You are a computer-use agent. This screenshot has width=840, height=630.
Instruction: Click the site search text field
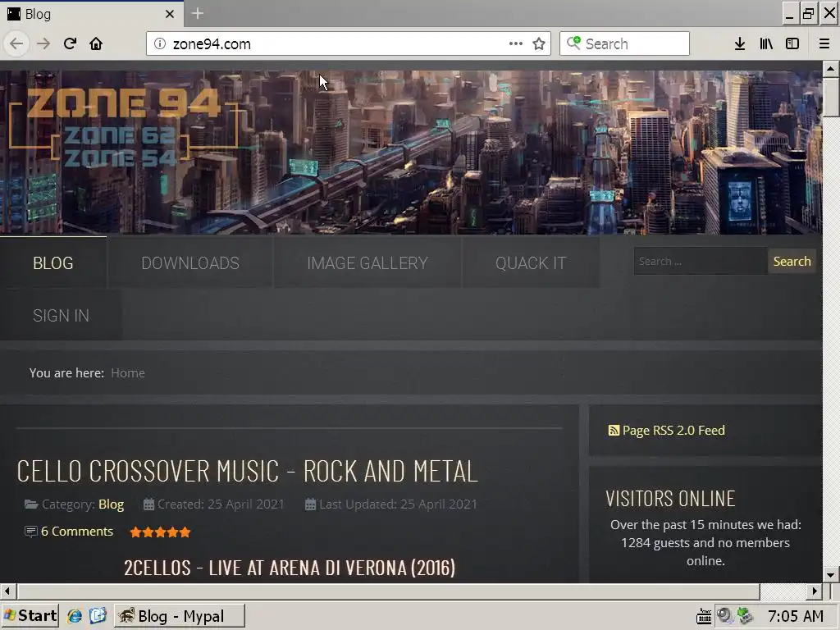click(701, 262)
